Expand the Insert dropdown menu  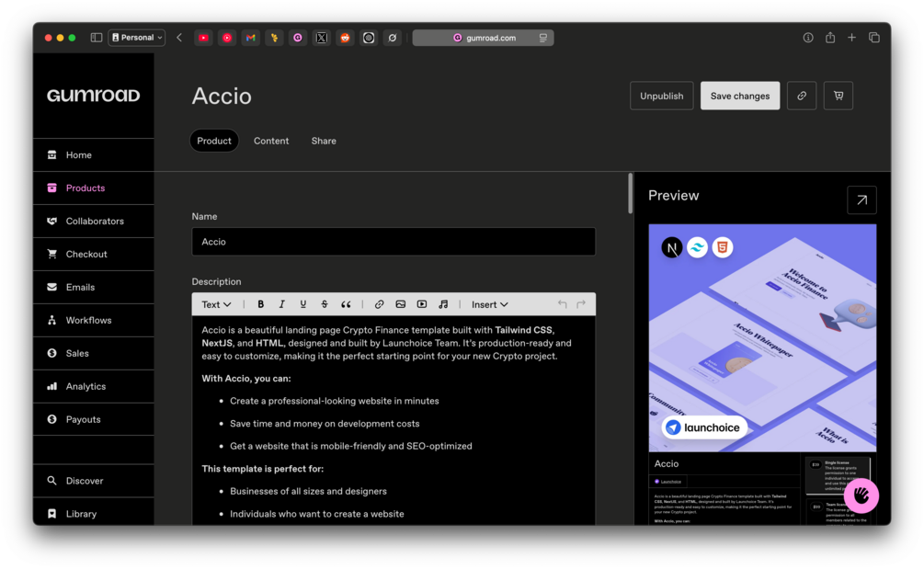tap(489, 304)
